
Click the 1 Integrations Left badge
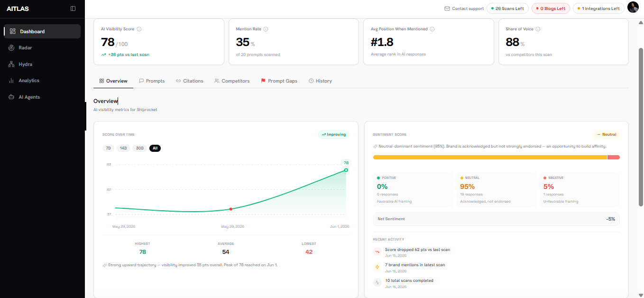pyautogui.click(x=598, y=9)
